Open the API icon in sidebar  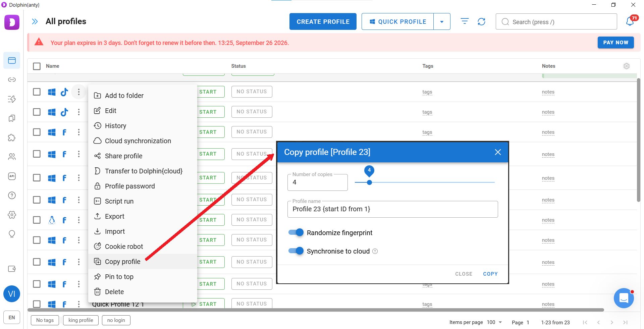12,176
